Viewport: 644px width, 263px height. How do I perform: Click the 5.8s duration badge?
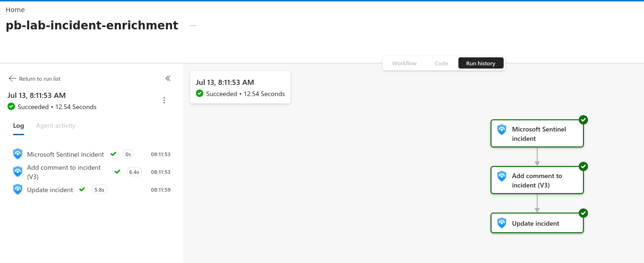99,190
